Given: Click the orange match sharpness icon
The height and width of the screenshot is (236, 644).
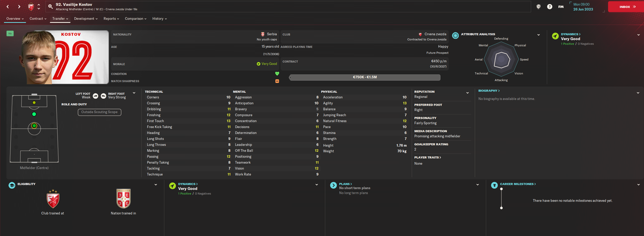Looking at the screenshot, I should click(x=277, y=81).
